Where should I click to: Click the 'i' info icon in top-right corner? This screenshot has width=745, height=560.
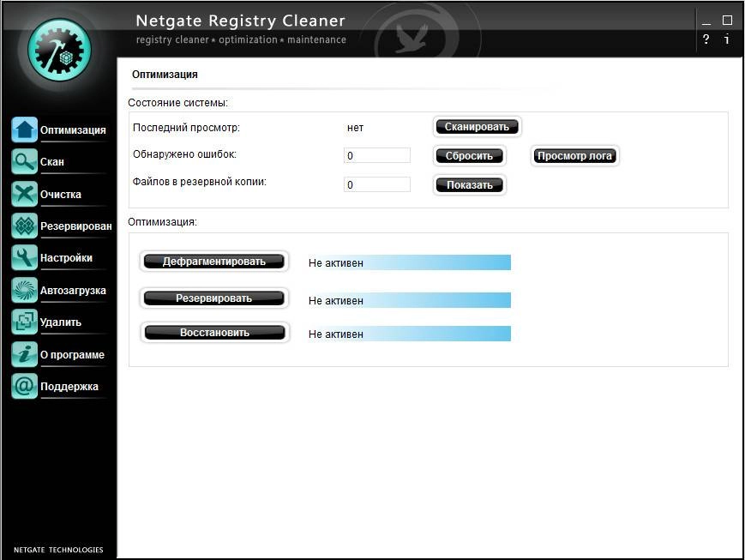pos(727,39)
